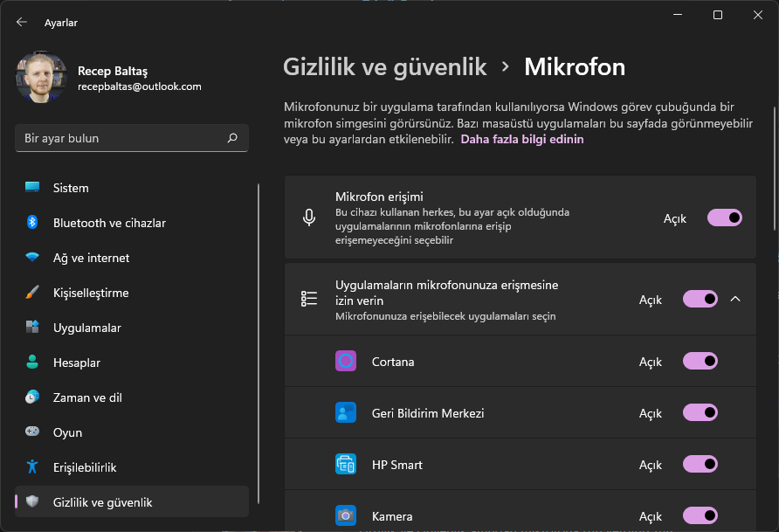Disable microphone access for Cortana

[700, 362]
